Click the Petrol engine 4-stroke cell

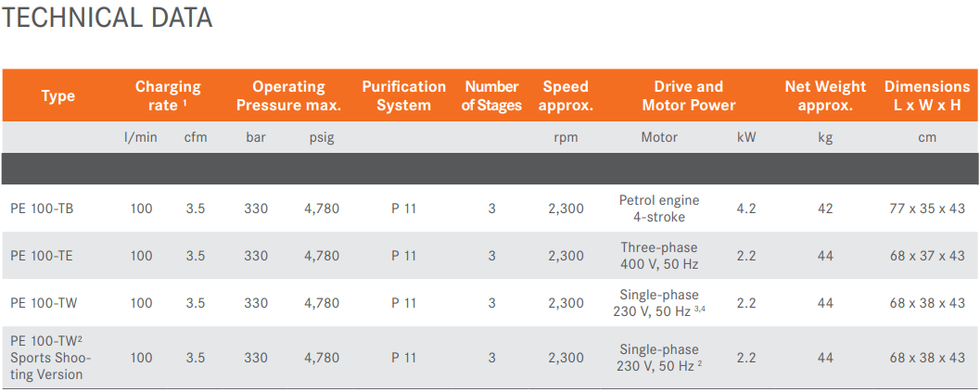point(659,209)
